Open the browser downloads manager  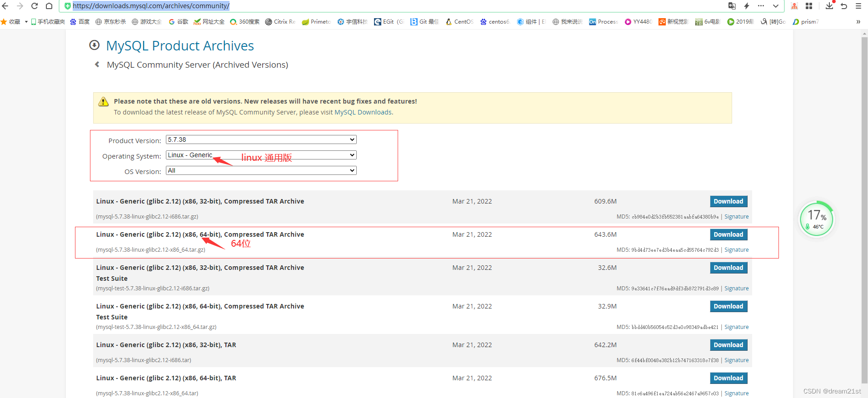[x=829, y=6]
